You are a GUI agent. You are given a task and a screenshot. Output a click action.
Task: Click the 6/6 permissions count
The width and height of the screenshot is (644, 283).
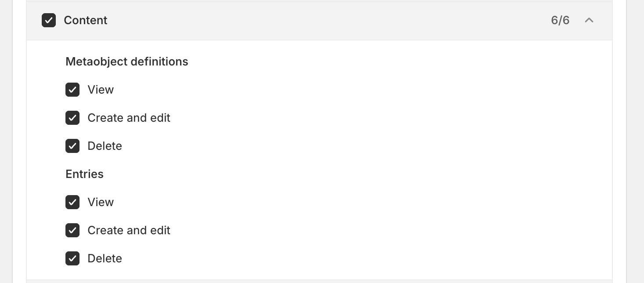560,20
